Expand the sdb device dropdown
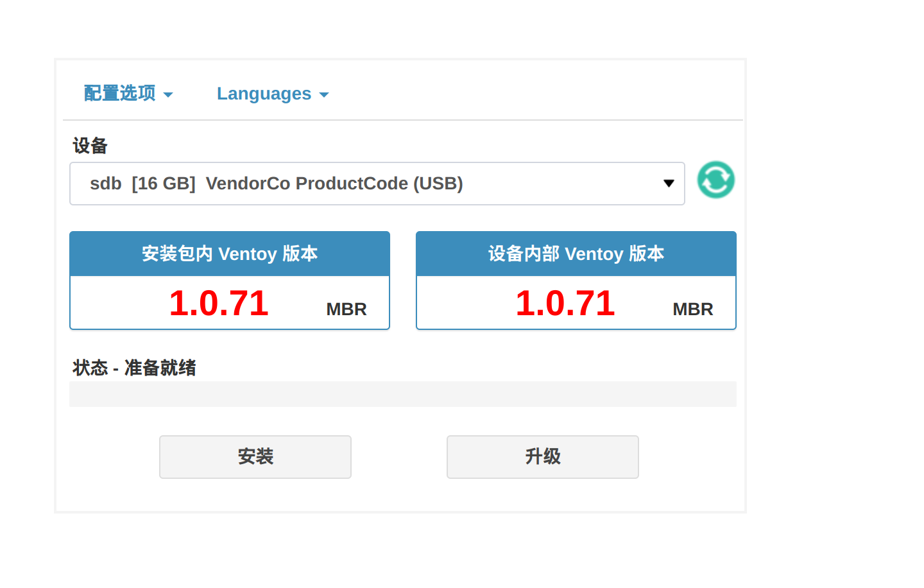This screenshot has width=924, height=588. pyautogui.click(x=377, y=184)
